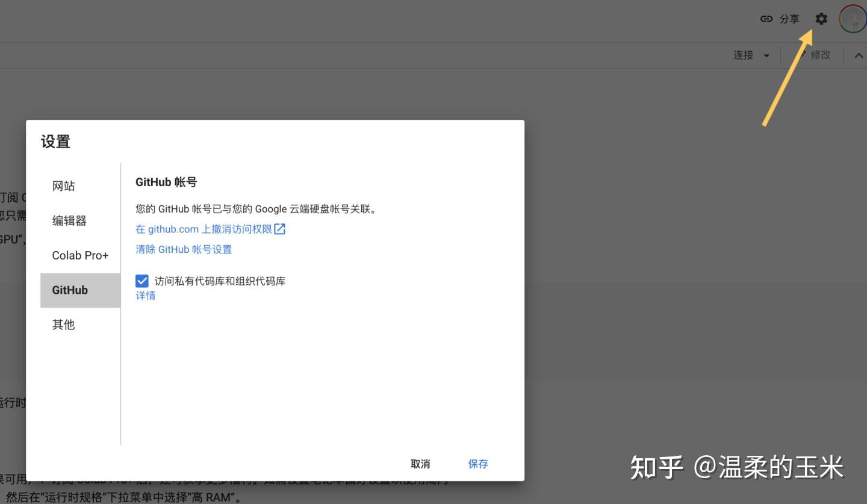This screenshot has height=504, width=867.
Task: Collapse the header with the chevron icon
Action: tap(859, 55)
